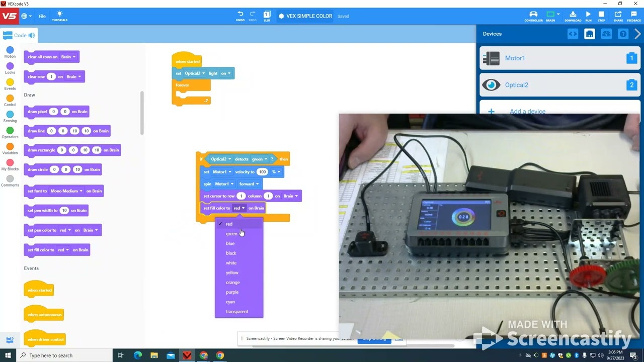Screen dimensions: 644x362
Task: Select the Motion block category
Action: pos(10,52)
